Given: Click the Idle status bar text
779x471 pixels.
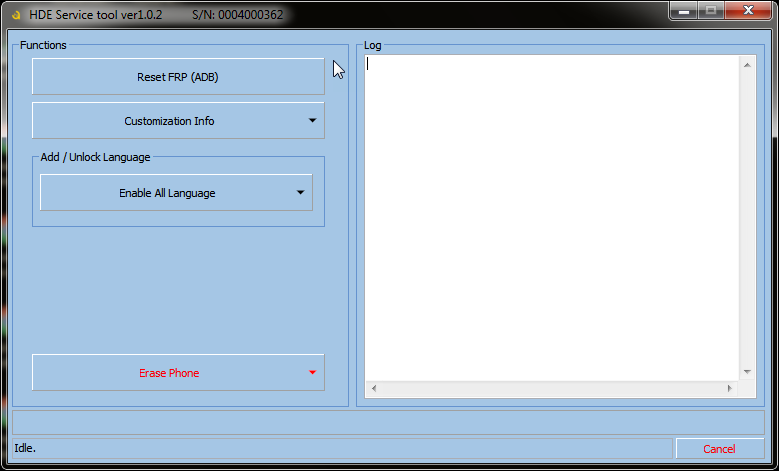Looking at the screenshot, I should pos(25,448).
